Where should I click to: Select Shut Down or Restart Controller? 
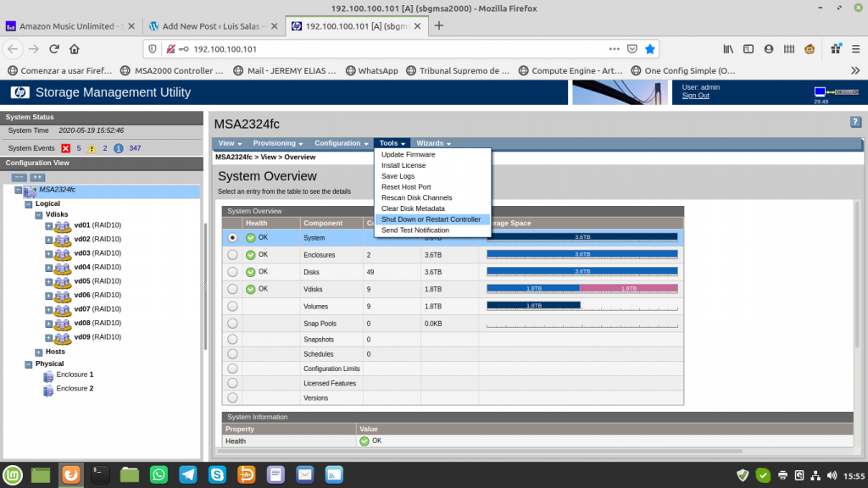(x=431, y=219)
